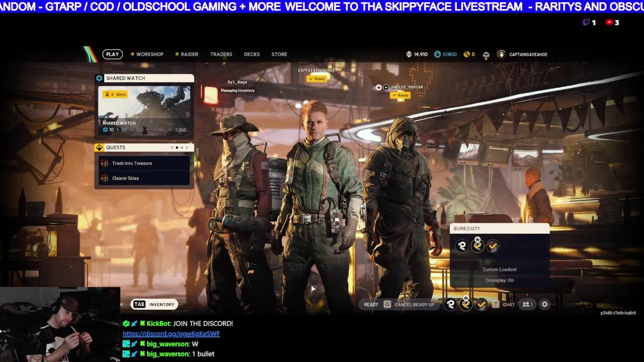This screenshot has height=362, width=644.
Task: Toggle Crossplay: On setting
Action: tap(500, 281)
